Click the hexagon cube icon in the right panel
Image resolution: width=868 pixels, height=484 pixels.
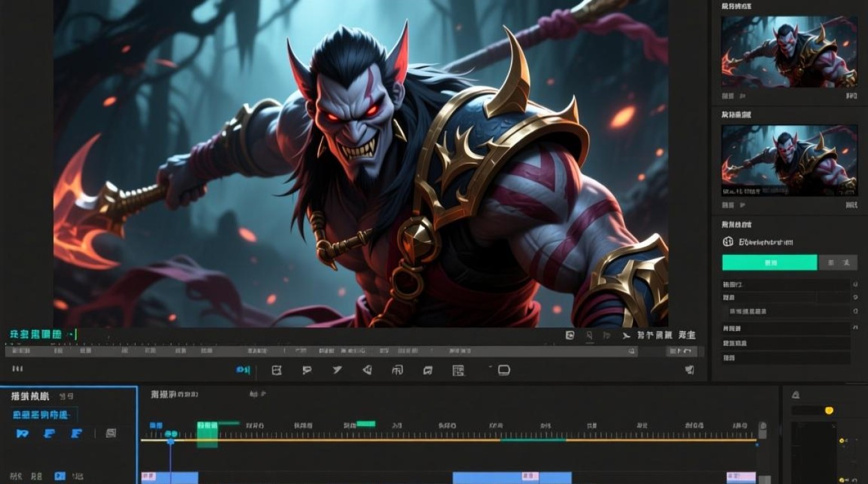tap(728, 242)
